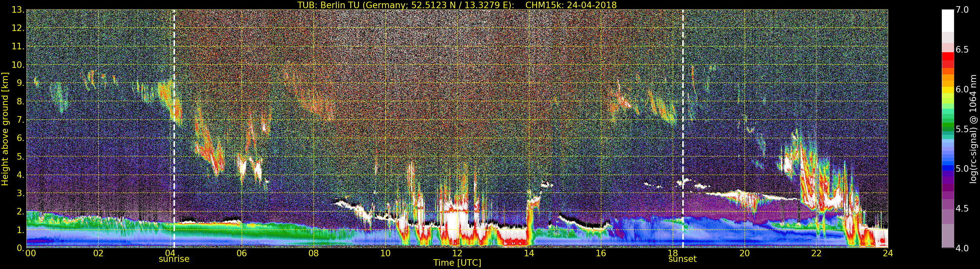This screenshot has height=269, width=980.
Task: Click the height-axis tick label '1.'
Action: [x=21, y=229]
